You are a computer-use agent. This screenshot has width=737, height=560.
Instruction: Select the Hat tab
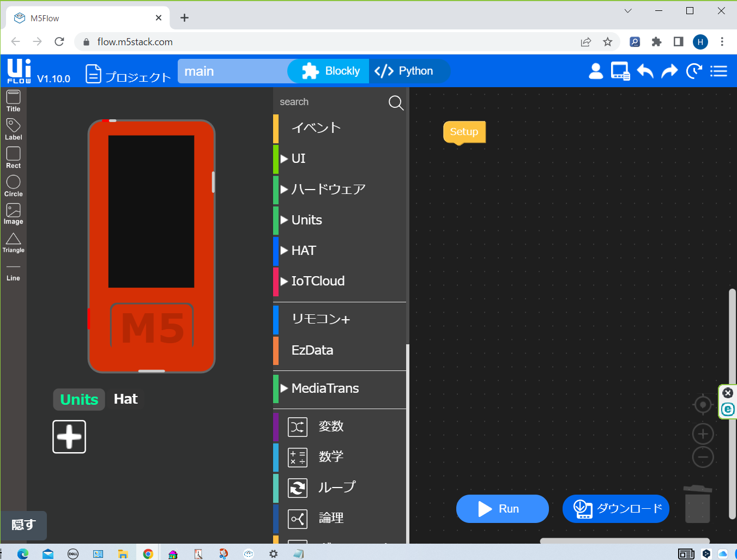point(125,399)
